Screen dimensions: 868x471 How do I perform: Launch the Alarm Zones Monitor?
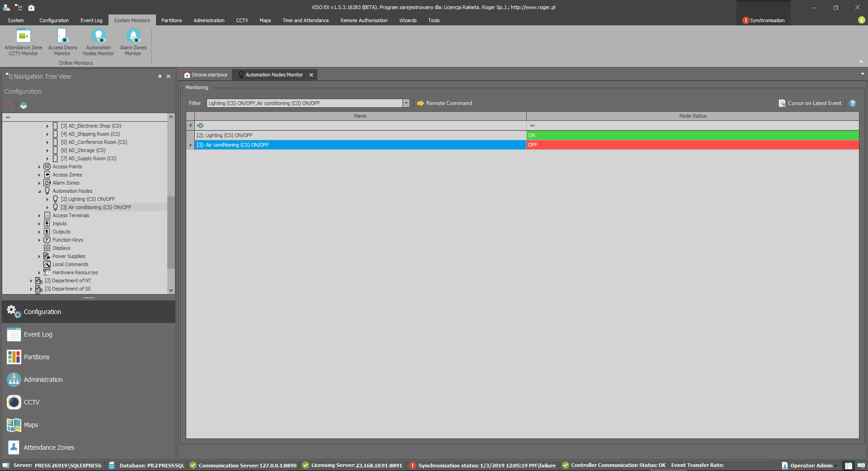(133, 42)
